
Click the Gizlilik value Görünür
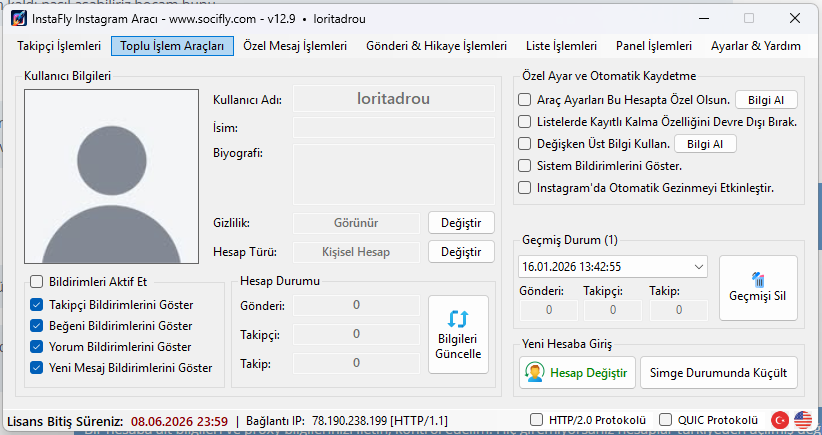(x=356, y=223)
